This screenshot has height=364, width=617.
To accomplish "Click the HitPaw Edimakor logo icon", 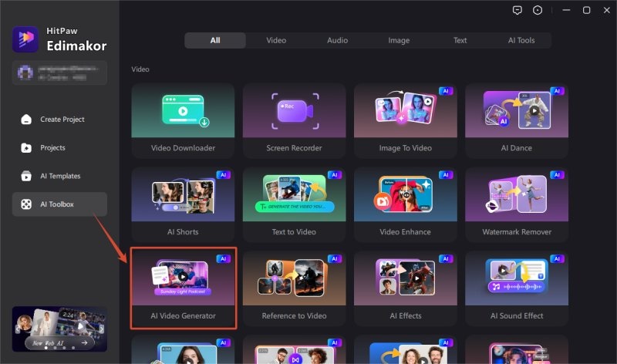I will [x=25, y=39].
